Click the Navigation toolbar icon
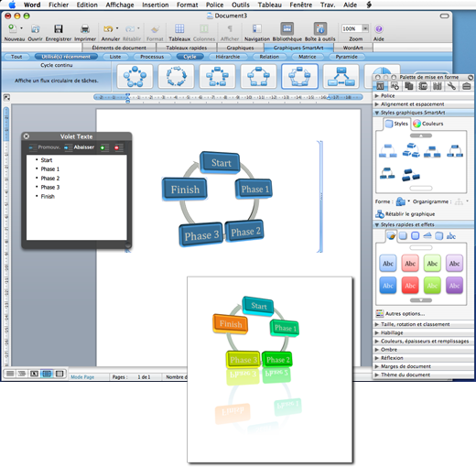 pyautogui.click(x=257, y=28)
